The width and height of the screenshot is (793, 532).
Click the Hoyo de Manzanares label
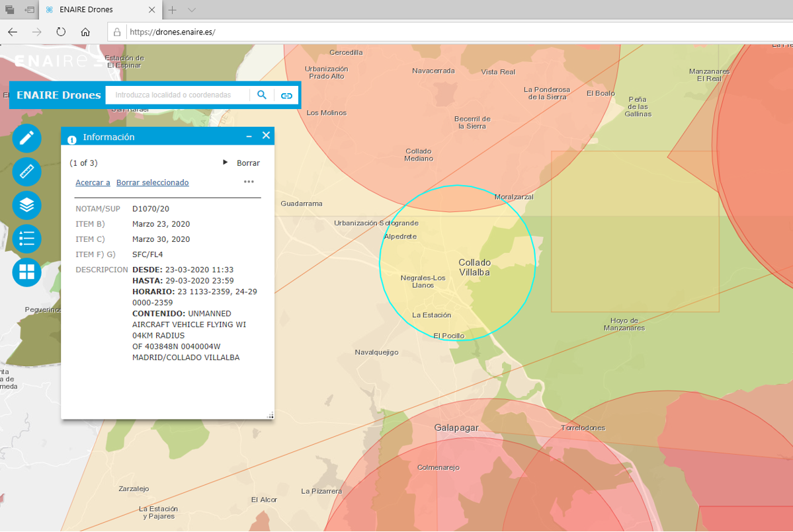tap(624, 324)
